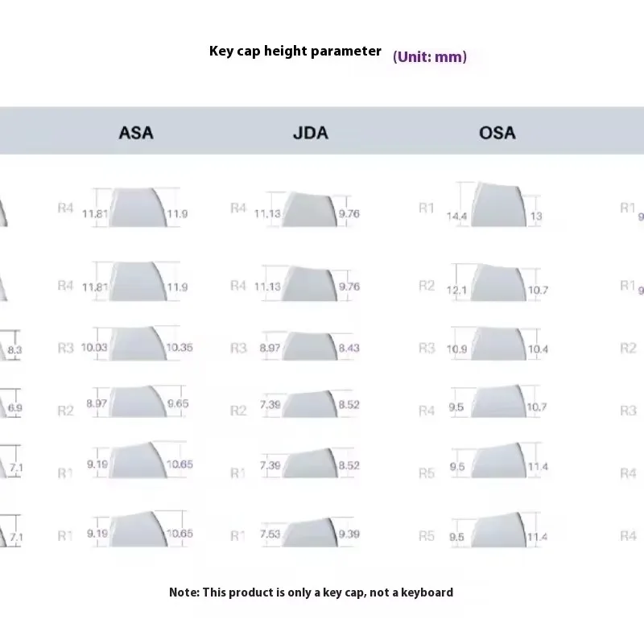
Task: Open the OSA column header
Action: (497, 132)
